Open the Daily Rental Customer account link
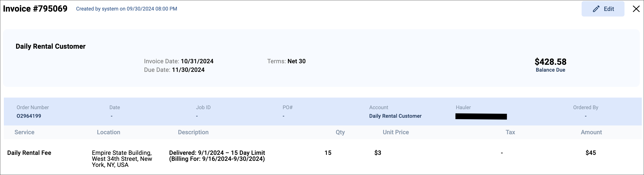This screenshot has width=644, height=175. point(395,116)
